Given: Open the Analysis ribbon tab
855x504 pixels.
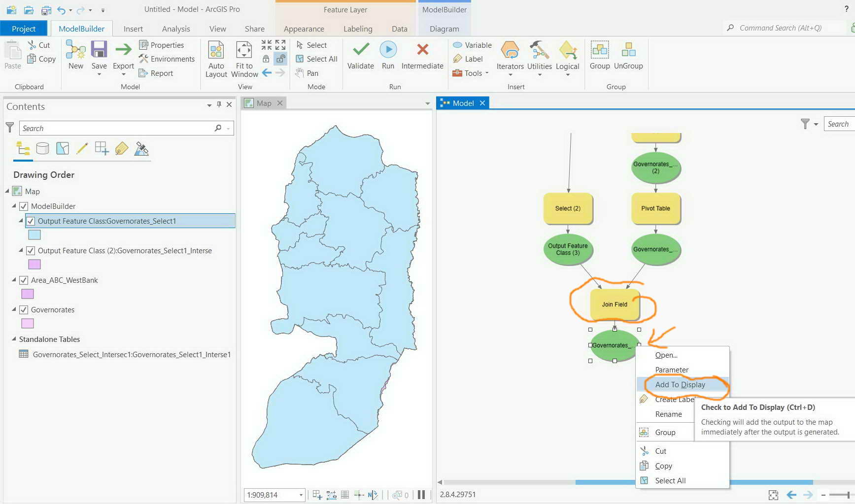Looking at the screenshot, I should pos(176,29).
